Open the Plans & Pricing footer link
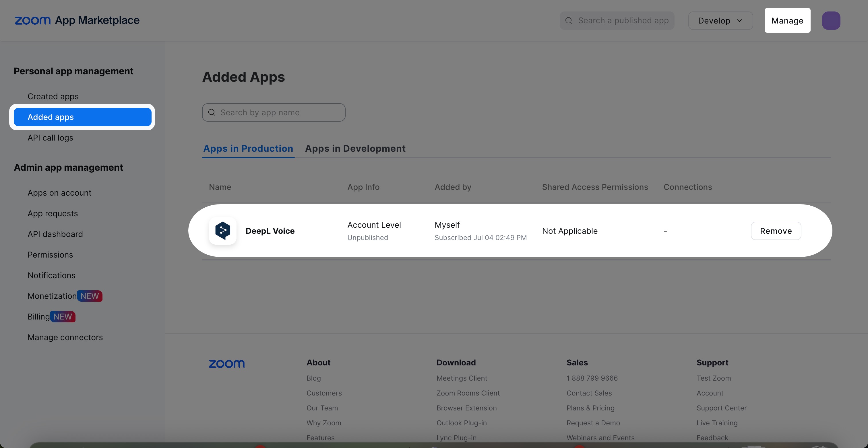Viewport: 868px width, 448px height. (x=590, y=408)
